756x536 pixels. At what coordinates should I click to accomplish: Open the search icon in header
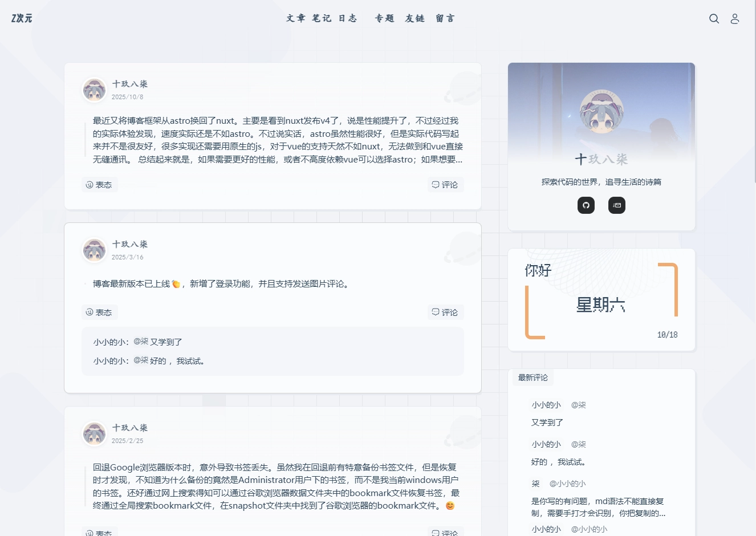[x=714, y=19]
